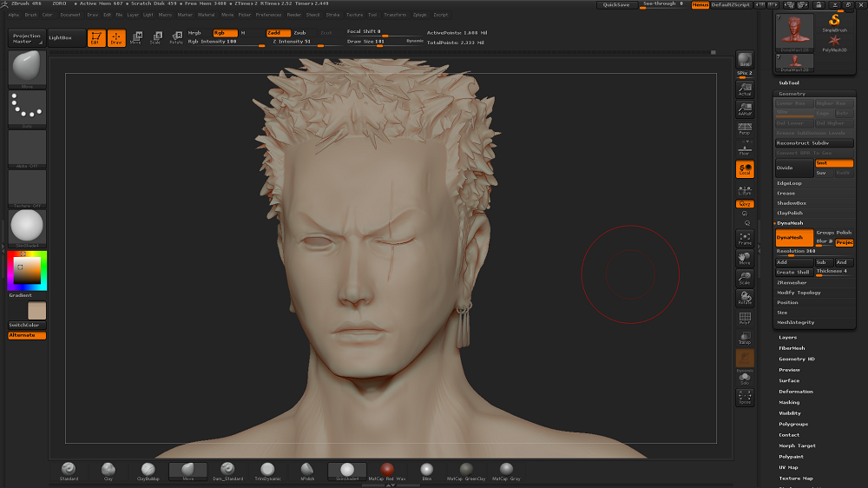868x488 pixels.
Task: Open the ZRemesher section
Action: point(792,282)
